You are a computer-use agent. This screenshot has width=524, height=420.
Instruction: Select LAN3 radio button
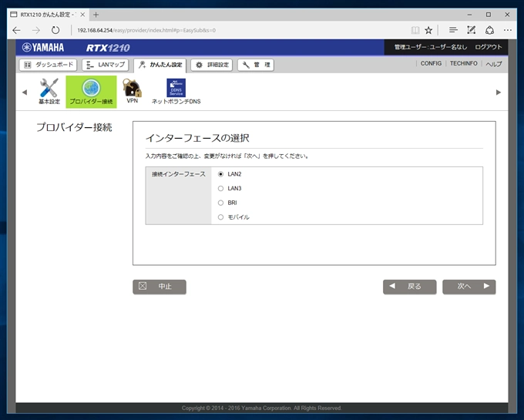220,189
